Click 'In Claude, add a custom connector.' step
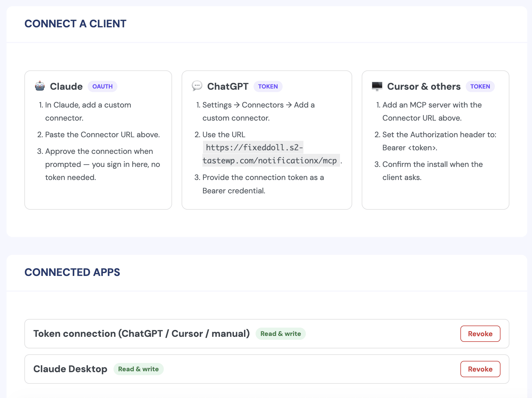The image size is (532, 398). pos(88,111)
